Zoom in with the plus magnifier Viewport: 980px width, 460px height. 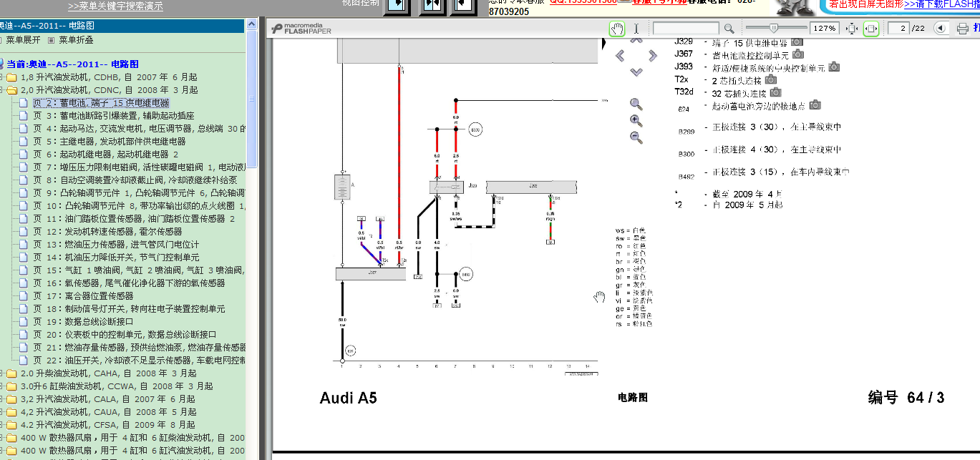coord(636,121)
